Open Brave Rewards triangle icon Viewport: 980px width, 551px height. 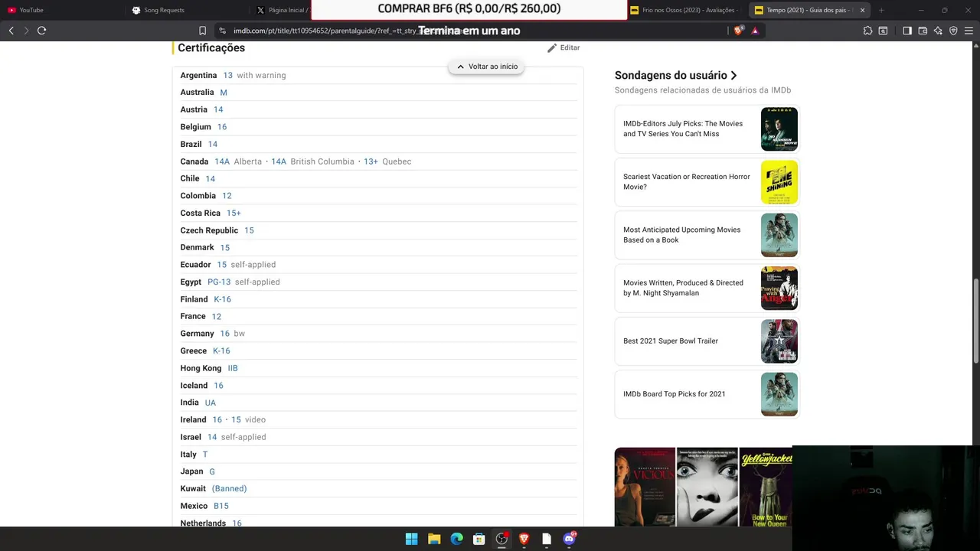pyautogui.click(x=755, y=31)
